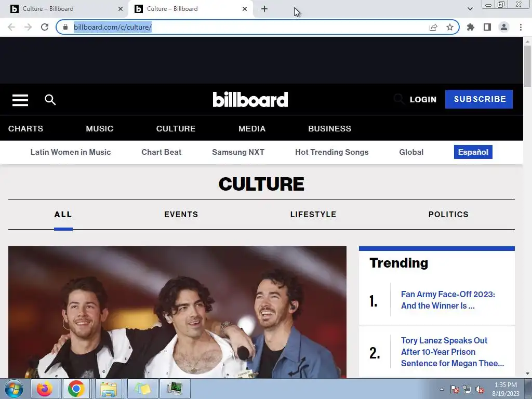Click the muted volume tray icon
This screenshot has height=399, width=532.
point(480,389)
